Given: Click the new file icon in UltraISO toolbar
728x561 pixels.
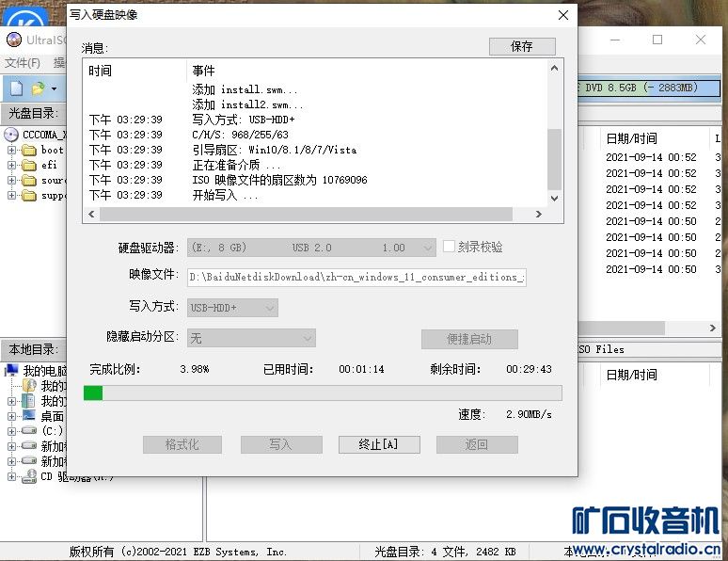Looking at the screenshot, I should (x=16, y=88).
